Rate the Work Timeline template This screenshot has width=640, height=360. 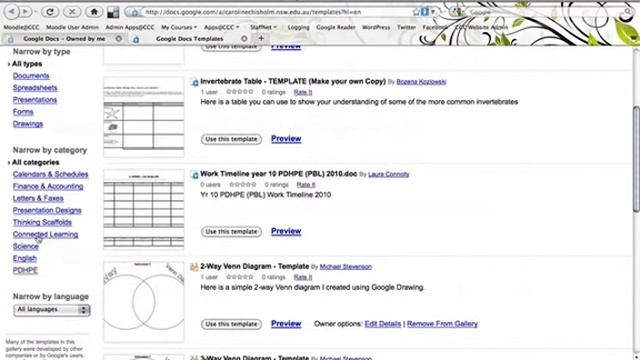306,185
